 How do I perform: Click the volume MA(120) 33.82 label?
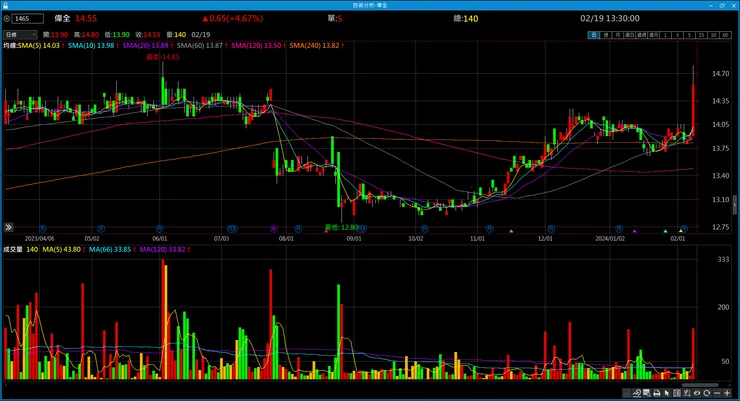pyautogui.click(x=162, y=250)
